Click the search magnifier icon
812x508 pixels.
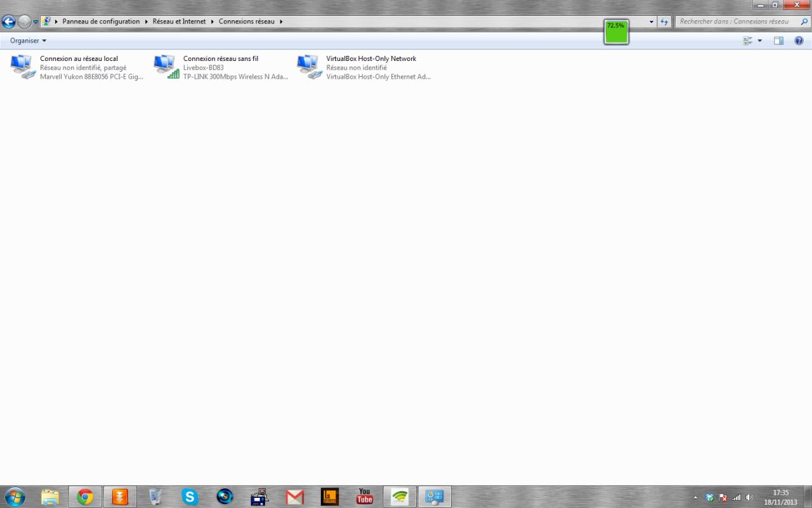[x=805, y=22]
